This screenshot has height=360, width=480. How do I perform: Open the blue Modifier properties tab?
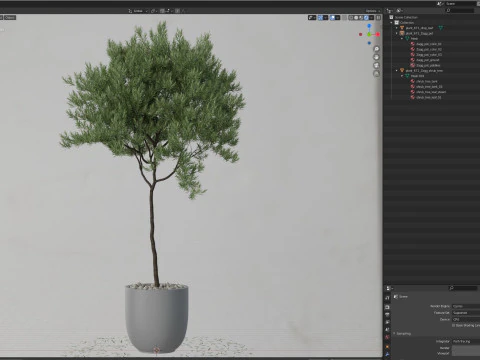387,354
